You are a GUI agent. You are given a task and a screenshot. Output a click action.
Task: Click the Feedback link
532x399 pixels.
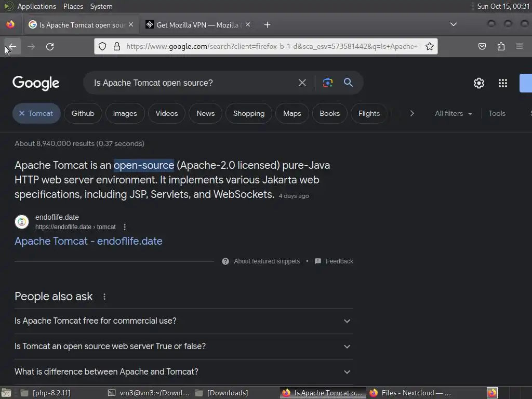click(x=339, y=261)
